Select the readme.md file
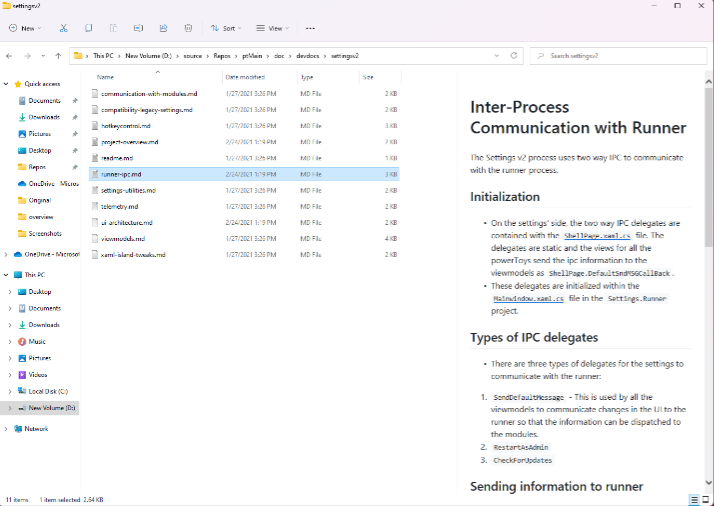Viewport: 714px width, 506px height. pos(116,158)
